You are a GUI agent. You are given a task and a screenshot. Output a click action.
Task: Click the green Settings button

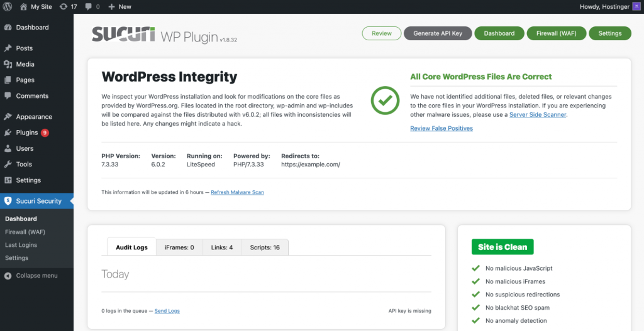pos(609,33)
